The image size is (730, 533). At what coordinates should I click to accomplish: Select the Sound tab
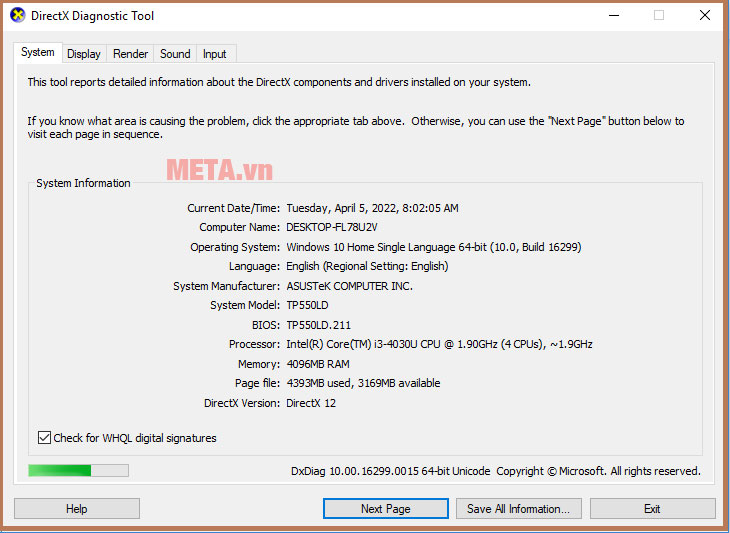point(175,54)
